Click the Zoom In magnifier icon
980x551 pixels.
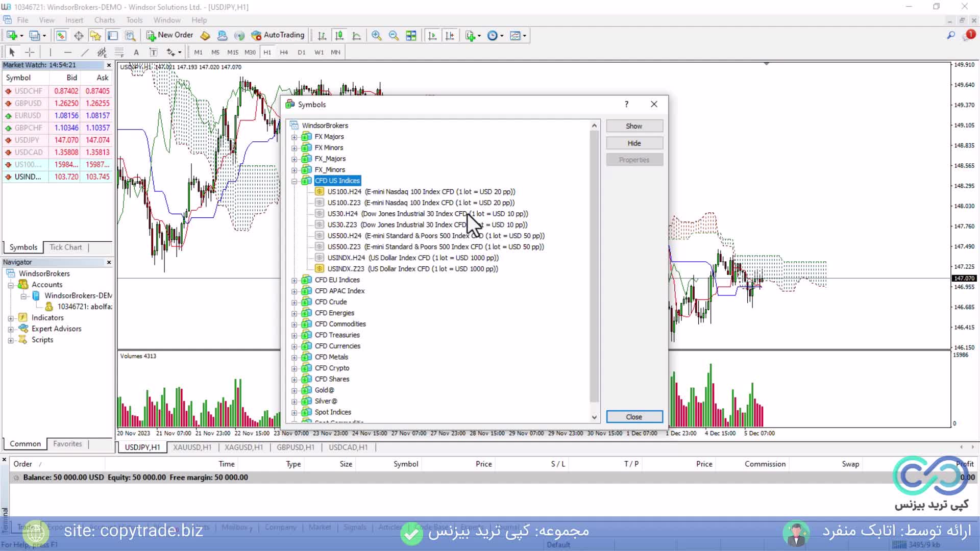tap(376, 35)
